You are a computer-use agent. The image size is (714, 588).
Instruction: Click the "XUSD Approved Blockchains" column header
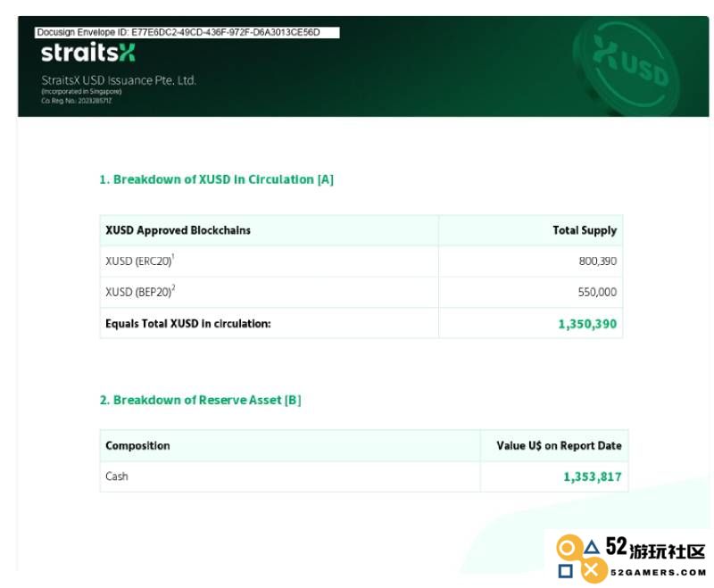178,230
